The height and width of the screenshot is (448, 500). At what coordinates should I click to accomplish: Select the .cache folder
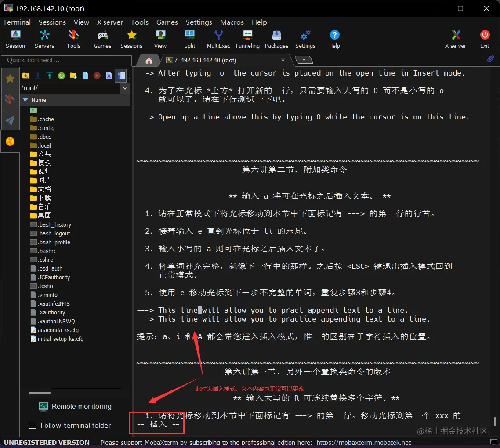click(x=42, y=119)
